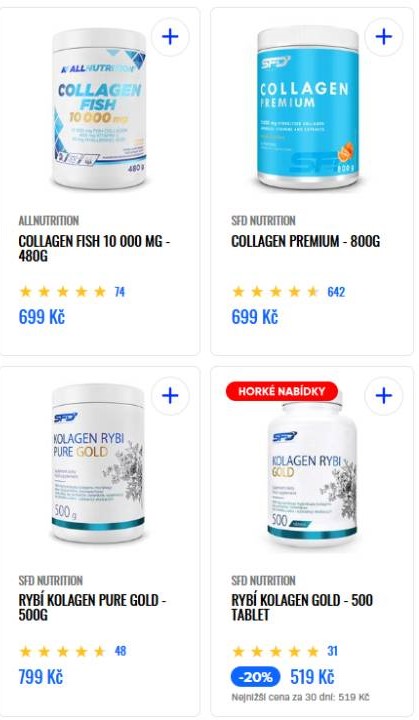Open Collagen Premium blue tub image

[308, 108]
